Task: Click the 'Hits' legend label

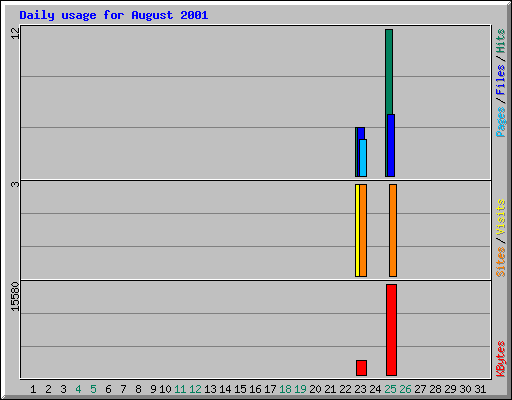Action: 500,41
